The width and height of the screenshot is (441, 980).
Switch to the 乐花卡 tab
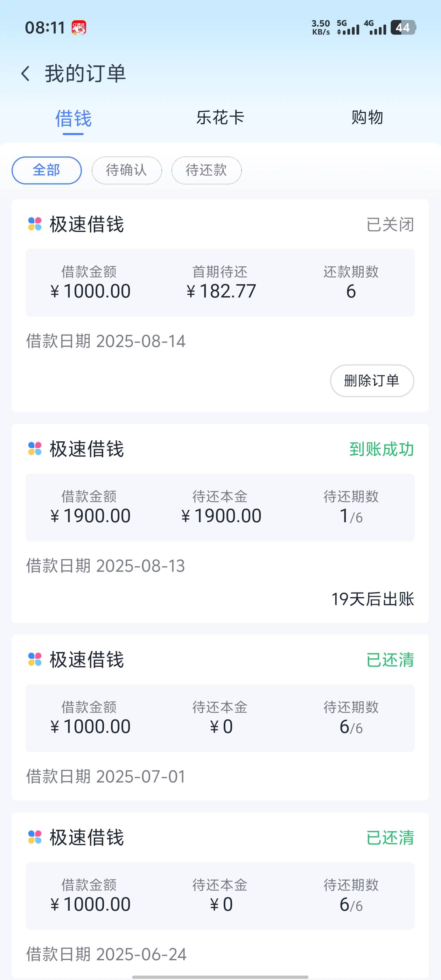(220, 117)
